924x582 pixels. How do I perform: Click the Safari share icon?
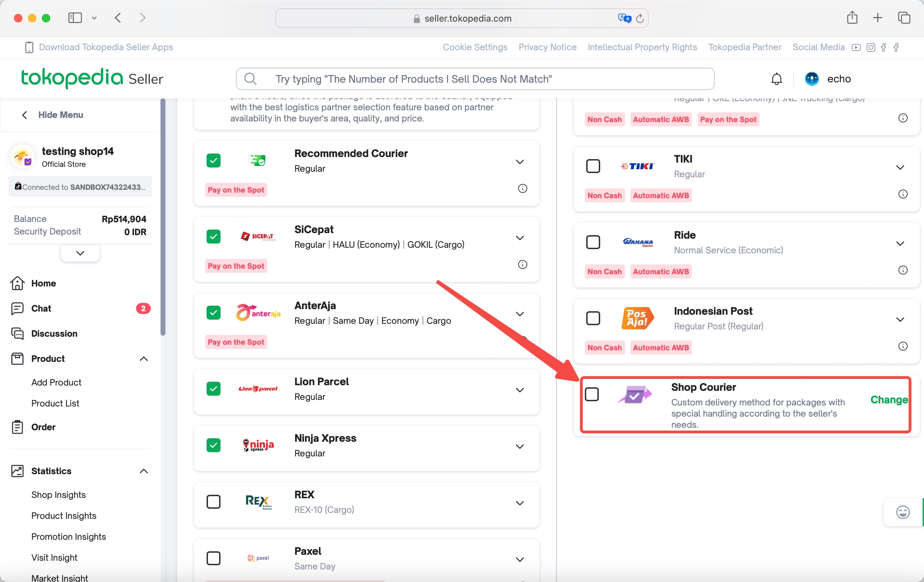(852, 18)
